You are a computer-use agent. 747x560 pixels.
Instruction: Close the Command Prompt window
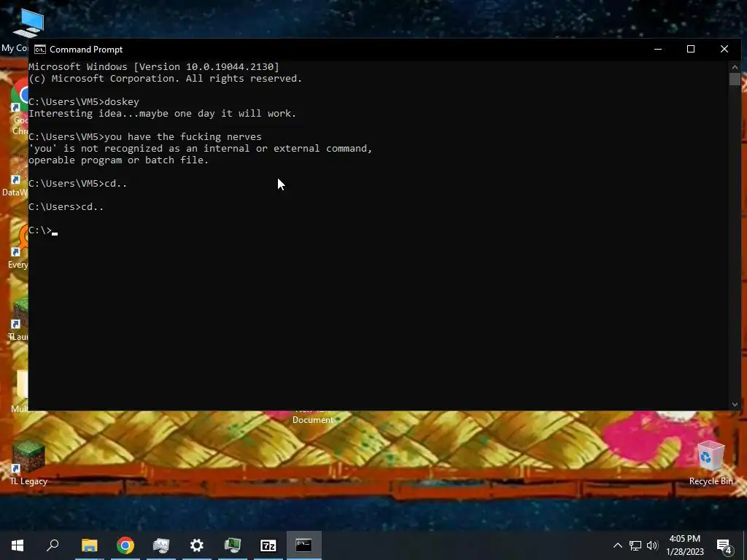point(724,49)
